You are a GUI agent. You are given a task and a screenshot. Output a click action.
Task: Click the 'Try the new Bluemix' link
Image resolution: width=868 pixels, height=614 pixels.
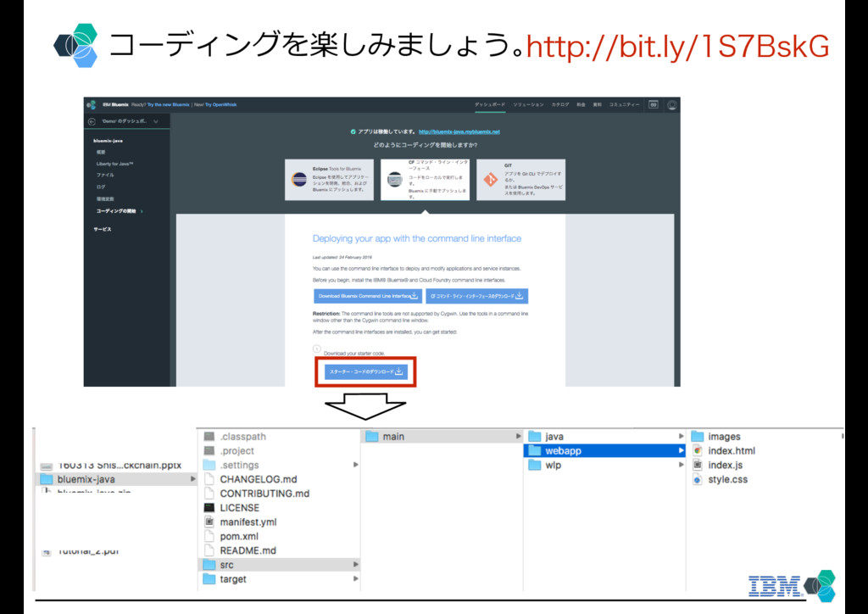coord(169,104)
